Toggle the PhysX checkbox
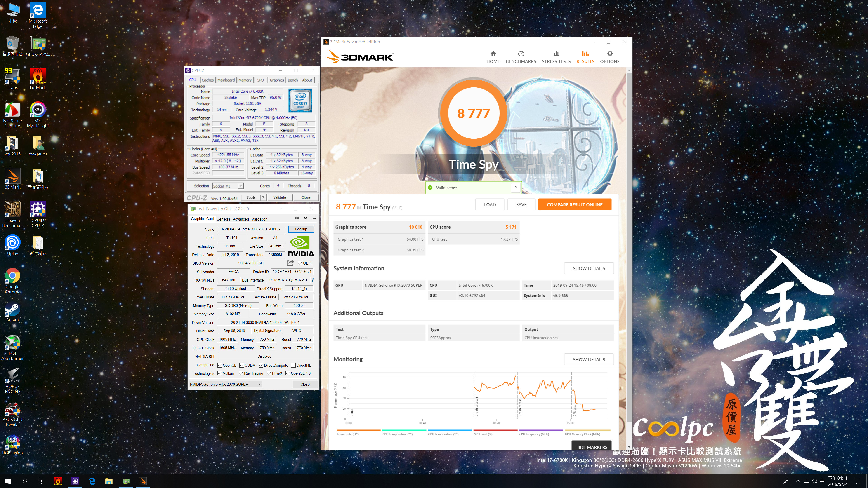868x488 pixels. click(269, 373)
